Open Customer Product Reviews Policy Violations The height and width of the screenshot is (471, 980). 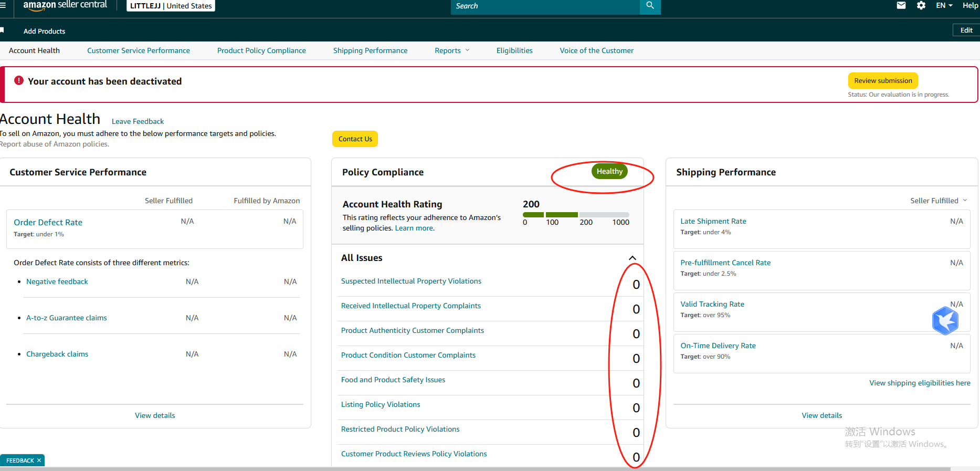[x=414, y=454]
